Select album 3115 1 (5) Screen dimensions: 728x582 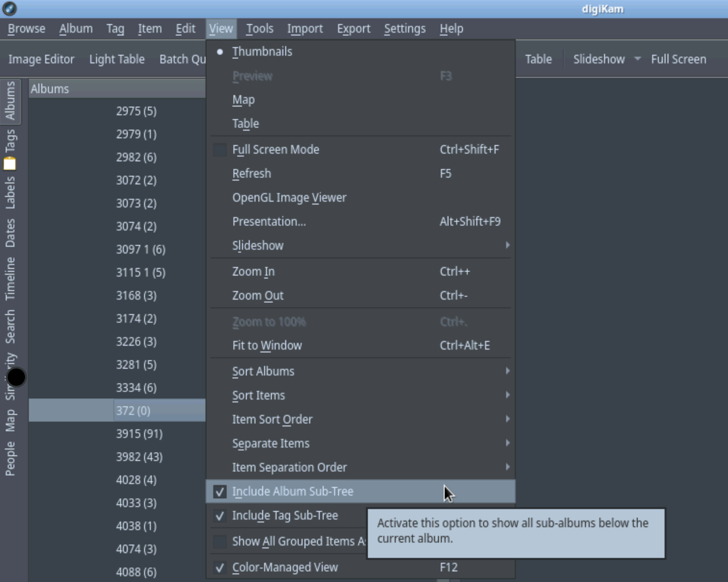(x=141, y=273)
